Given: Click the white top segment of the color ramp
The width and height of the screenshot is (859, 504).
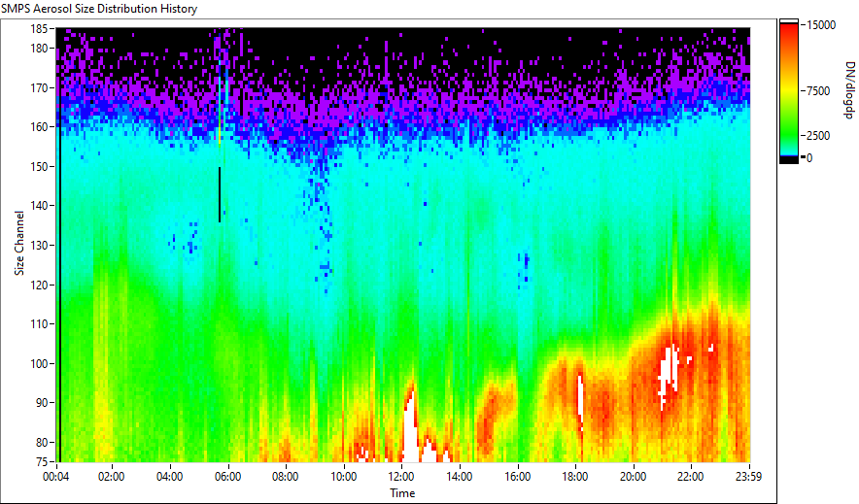Looking at the screenshot, I should [x=789, y=21].
